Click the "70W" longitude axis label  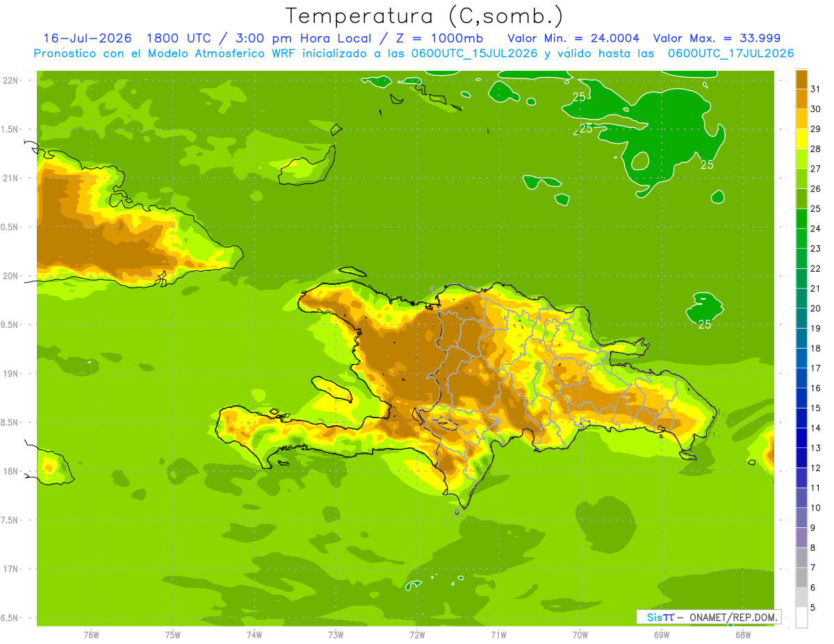tap(580, 634)
